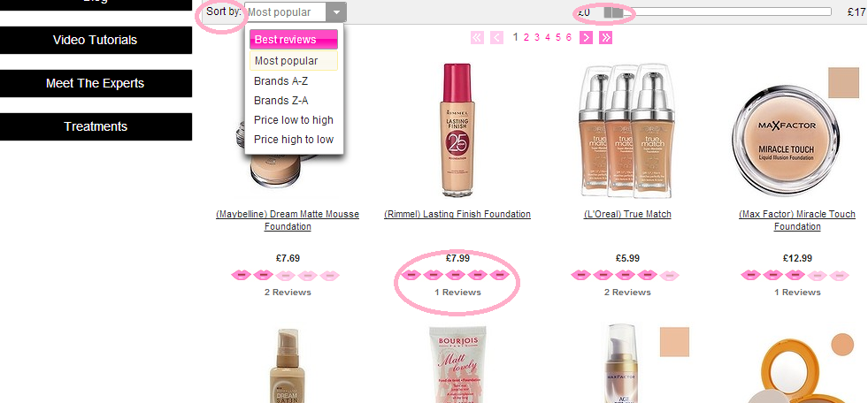This screenshot has height=403, width=868.
Task: Go to previous page using single left arrow
Action: point(496,38)
